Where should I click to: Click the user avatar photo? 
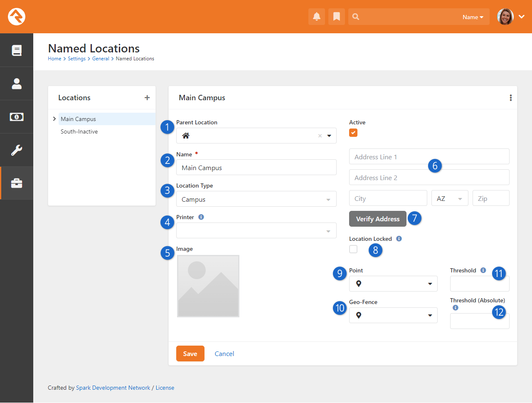(x=505, y=17)
